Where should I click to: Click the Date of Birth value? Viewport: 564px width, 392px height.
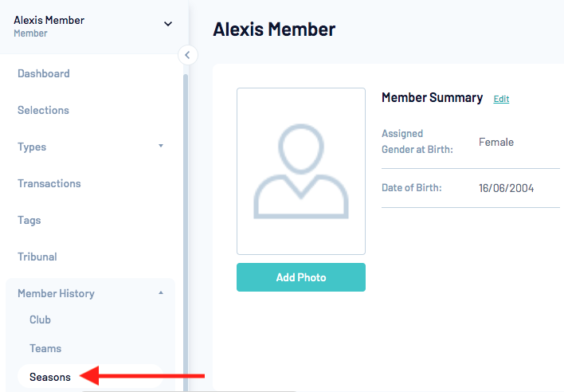[x=506, y=188]
